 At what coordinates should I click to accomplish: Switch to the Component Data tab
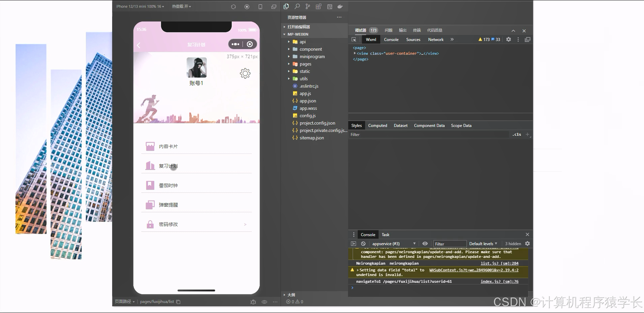[429, 126]
